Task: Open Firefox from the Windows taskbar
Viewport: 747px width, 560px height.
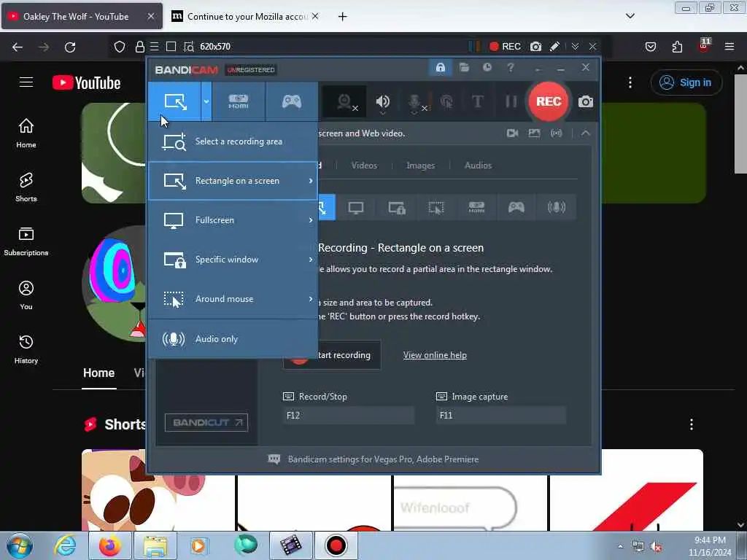Action: pyautogui.click(x=110, y=545)
